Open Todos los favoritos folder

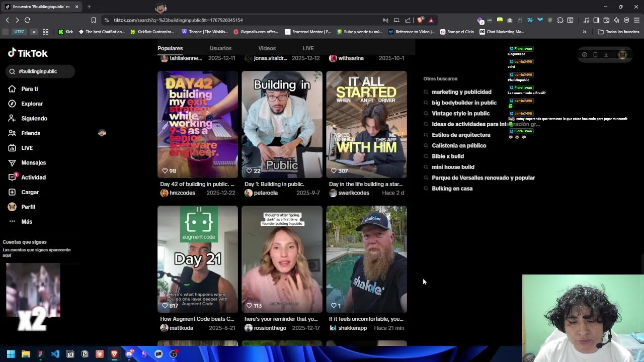(618, 32)
